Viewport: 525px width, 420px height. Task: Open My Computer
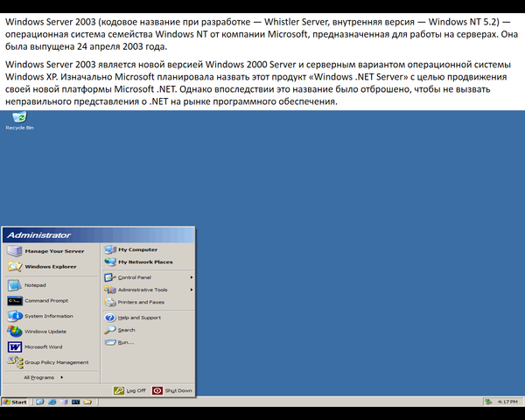[136, 249]
